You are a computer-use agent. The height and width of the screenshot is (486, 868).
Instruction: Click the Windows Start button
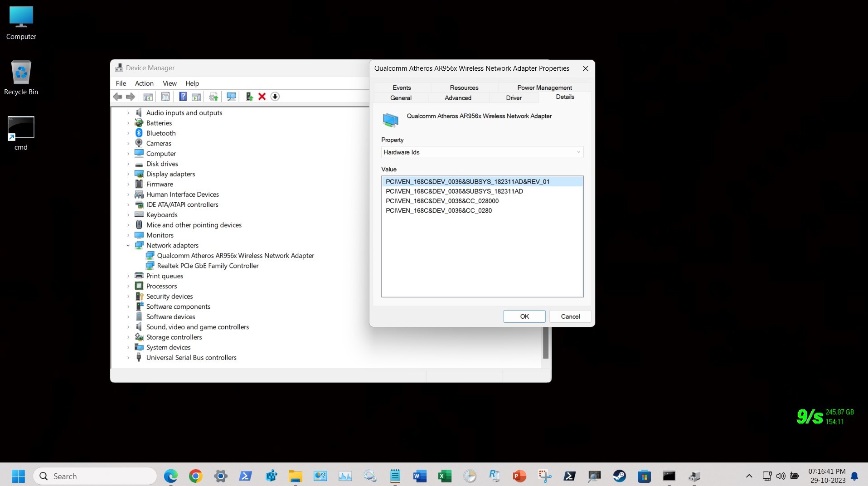click(x=18, y=476)
